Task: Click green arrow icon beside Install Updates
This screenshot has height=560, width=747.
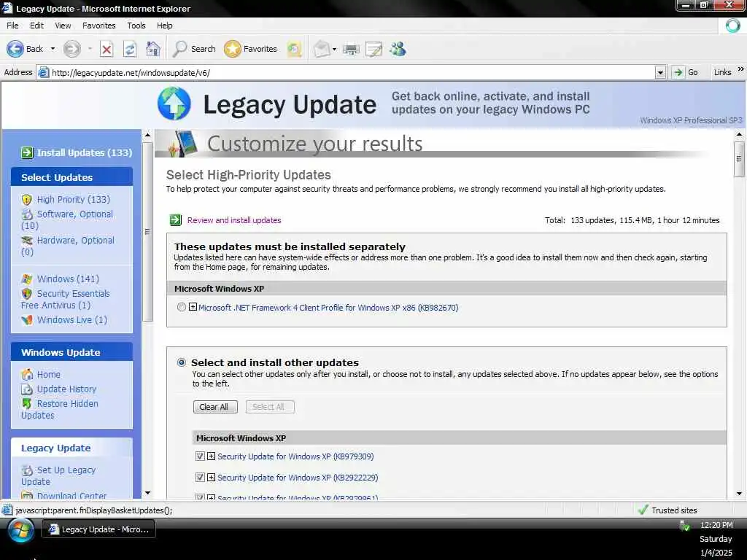Action: (x=27, y=152)
